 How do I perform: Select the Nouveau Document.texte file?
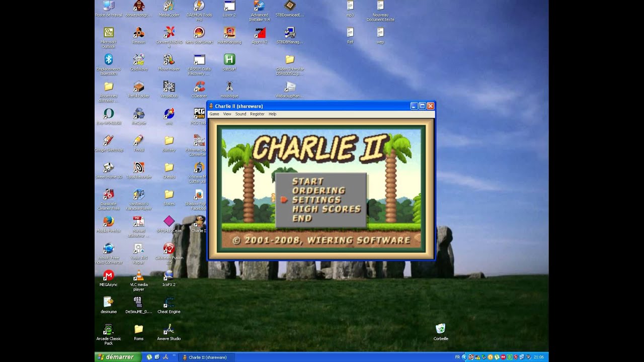(x=380, y=11)
